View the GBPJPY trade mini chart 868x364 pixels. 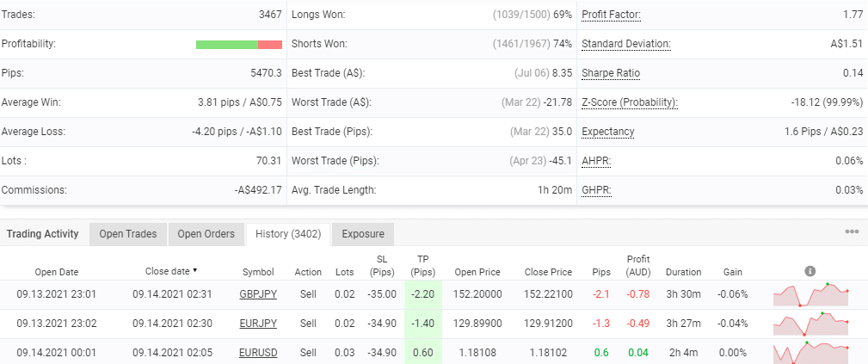point(811,294)
